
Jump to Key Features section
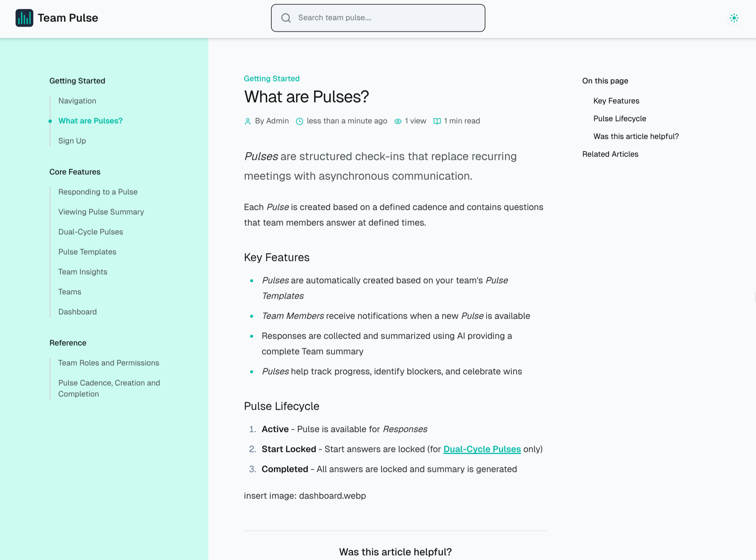click(x=616, y=101)
